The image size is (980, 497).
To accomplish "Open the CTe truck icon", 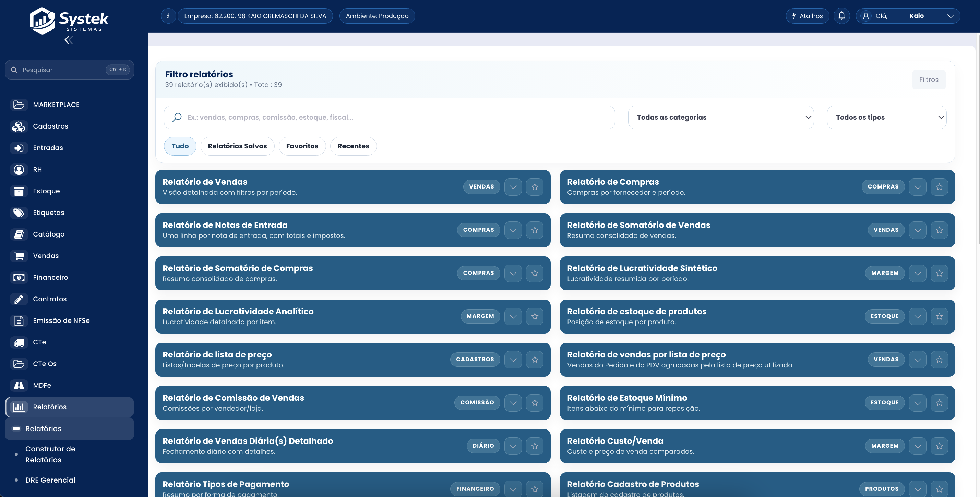I will point(19,342).
